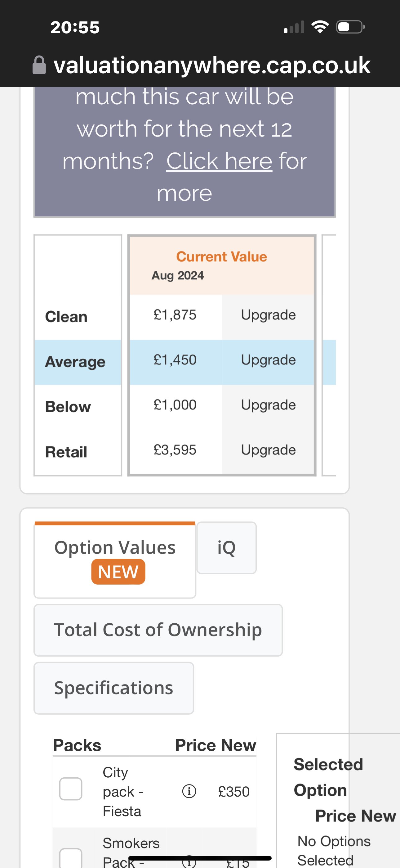Tick the City pack - Fiesta checkbox
The image size is (400, 868).
point(71,789)
